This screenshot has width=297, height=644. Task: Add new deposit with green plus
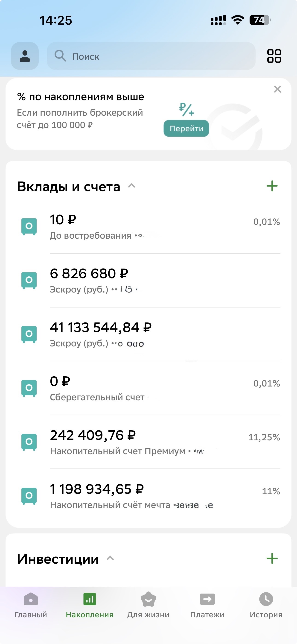click(272, 186)
